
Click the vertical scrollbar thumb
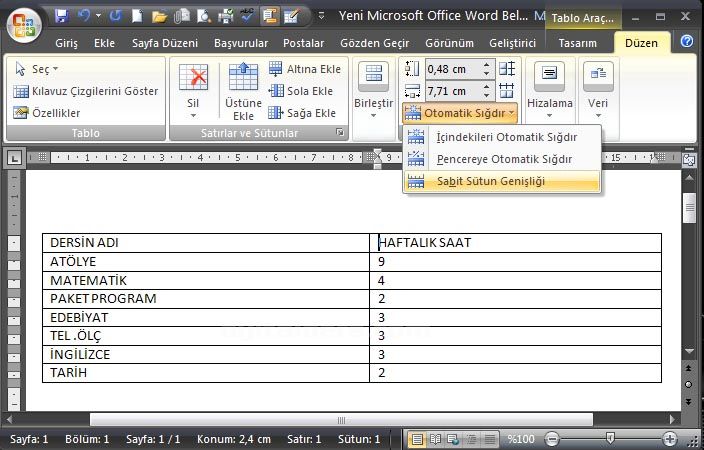[689, 207]
